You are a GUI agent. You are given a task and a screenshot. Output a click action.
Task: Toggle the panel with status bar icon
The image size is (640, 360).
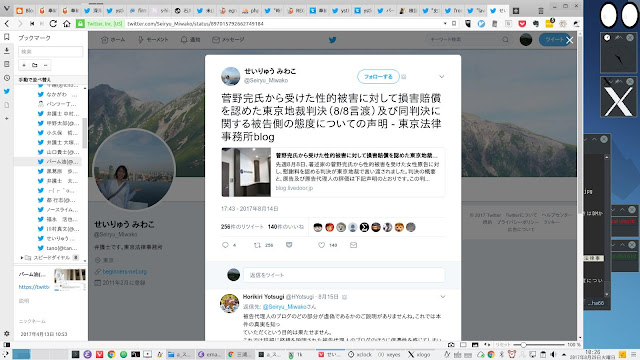pyautogui.click(x=7, y=345)
